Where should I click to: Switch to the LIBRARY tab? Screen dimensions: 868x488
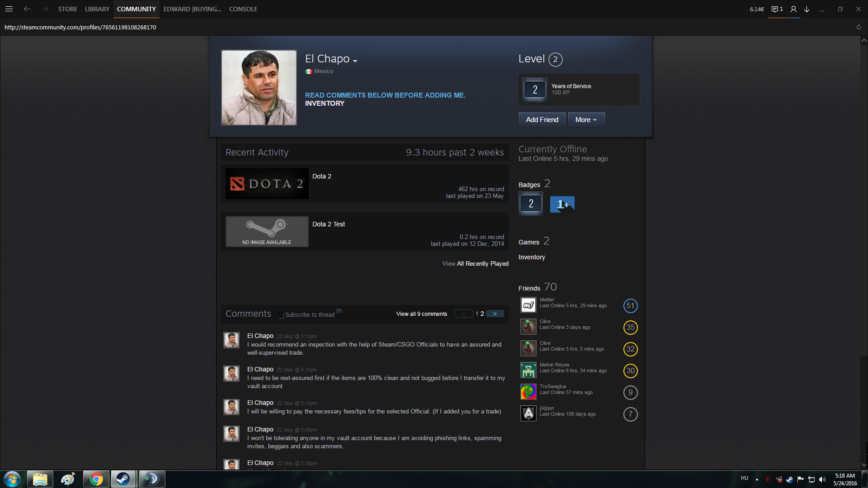point(97,9)
